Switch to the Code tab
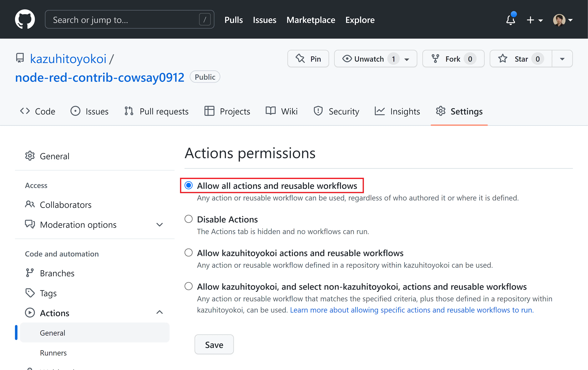588x370 pixels. click(38, 111)
